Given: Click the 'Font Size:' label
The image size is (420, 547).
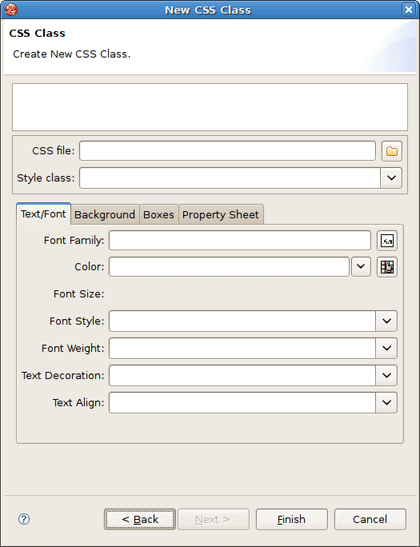Looking at the screenshot, I should (78, 294).
